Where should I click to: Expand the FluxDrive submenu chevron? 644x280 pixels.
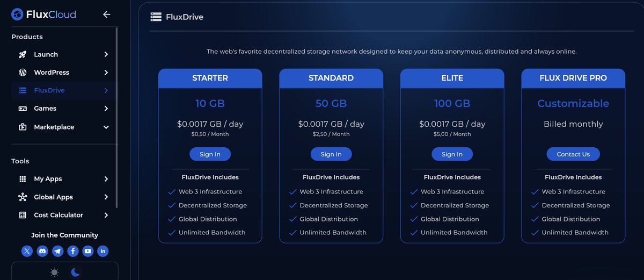106,90
